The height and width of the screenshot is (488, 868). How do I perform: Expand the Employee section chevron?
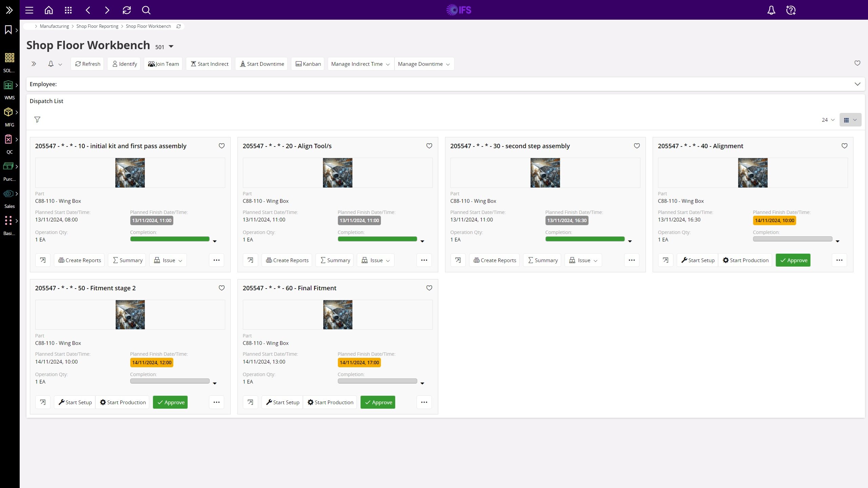pyautogui.click(x=857, y=84)
